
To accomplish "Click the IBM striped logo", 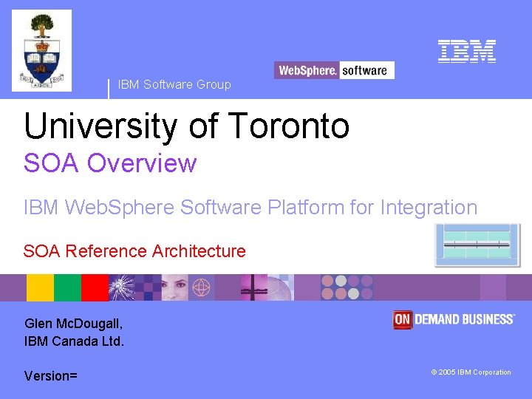I will (x=467, y=51).
